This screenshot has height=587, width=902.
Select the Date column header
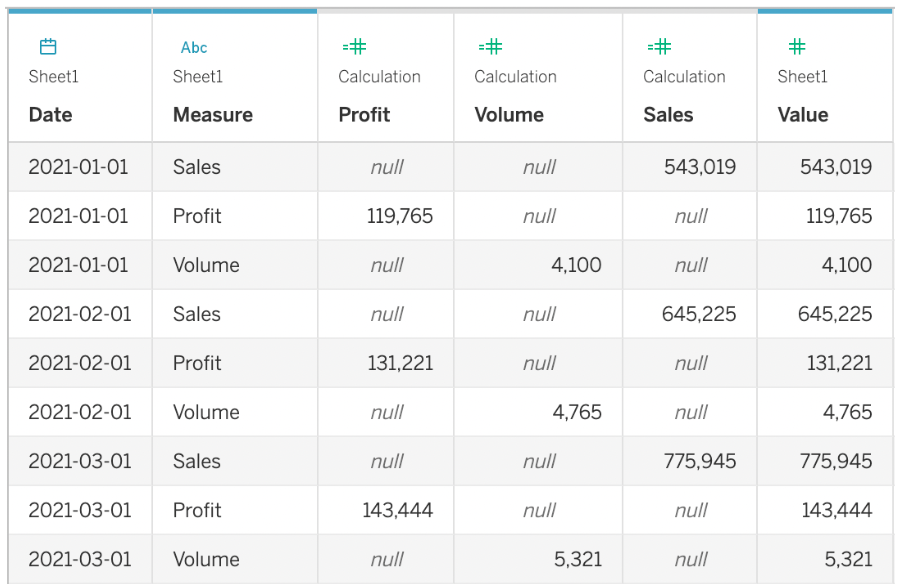pos(50,115)
